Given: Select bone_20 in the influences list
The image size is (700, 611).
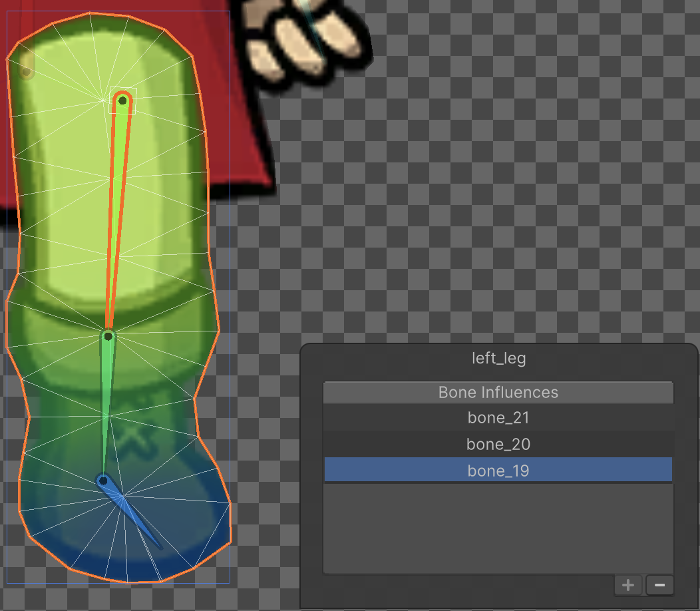Looking at the screenshot, I should [x=498, y=444].
